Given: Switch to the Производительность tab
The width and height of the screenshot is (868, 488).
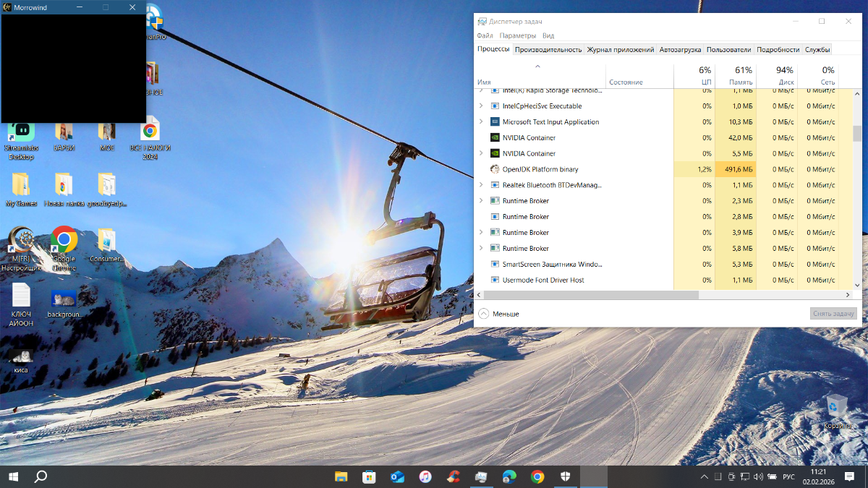Looking at the screenshot, I should pos(548,49).
